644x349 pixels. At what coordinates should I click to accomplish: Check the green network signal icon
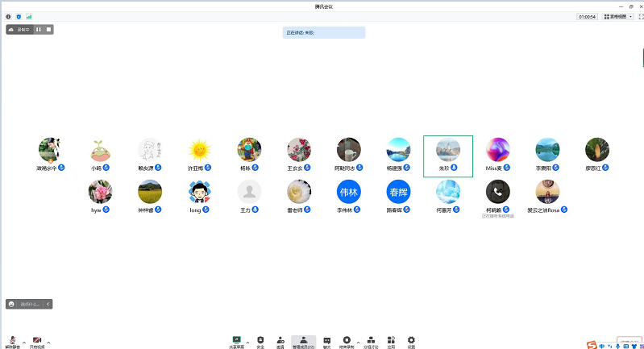[29, 16]
